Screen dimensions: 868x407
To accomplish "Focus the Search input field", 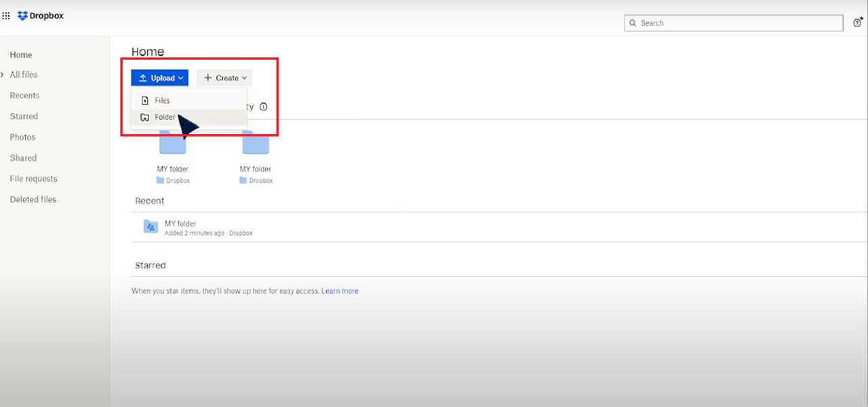I will (x=734, y=23).
